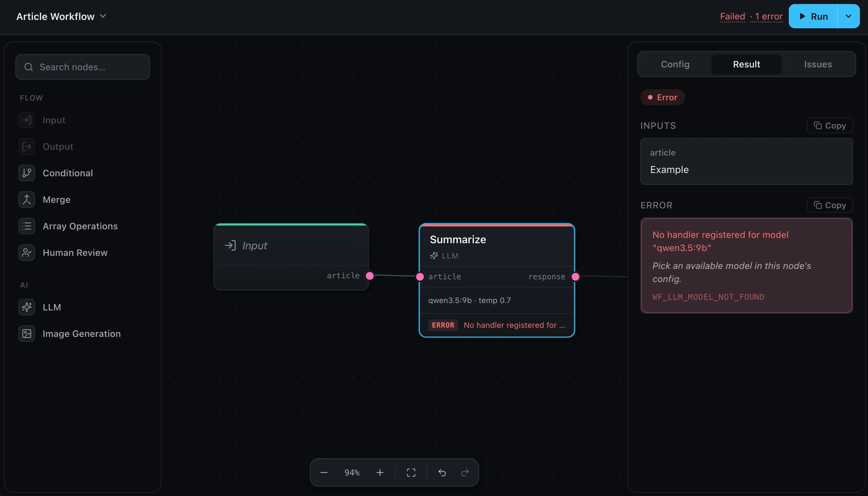Click the search magnifier icon
868x496 pixels.
tap(29, 67)
